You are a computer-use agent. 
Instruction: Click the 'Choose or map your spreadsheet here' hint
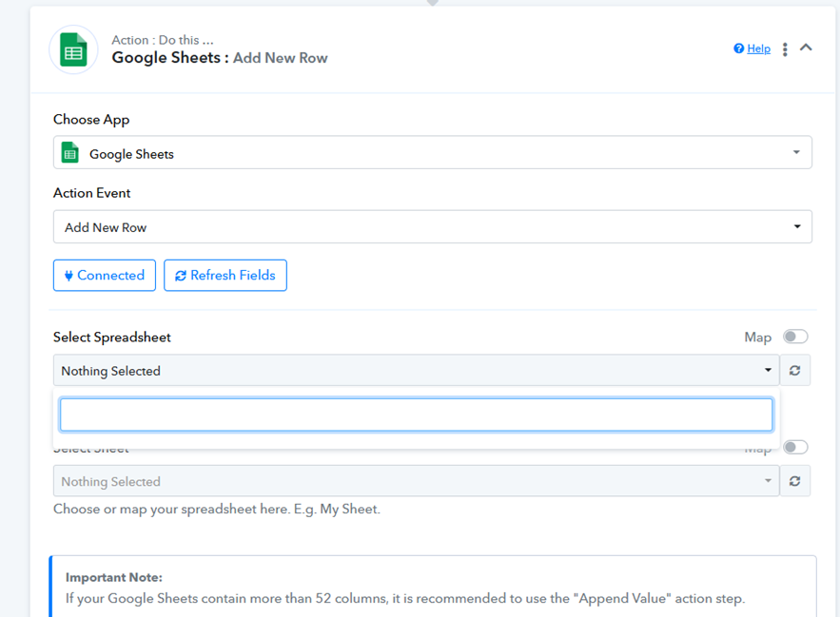click(x=217, y=509)
